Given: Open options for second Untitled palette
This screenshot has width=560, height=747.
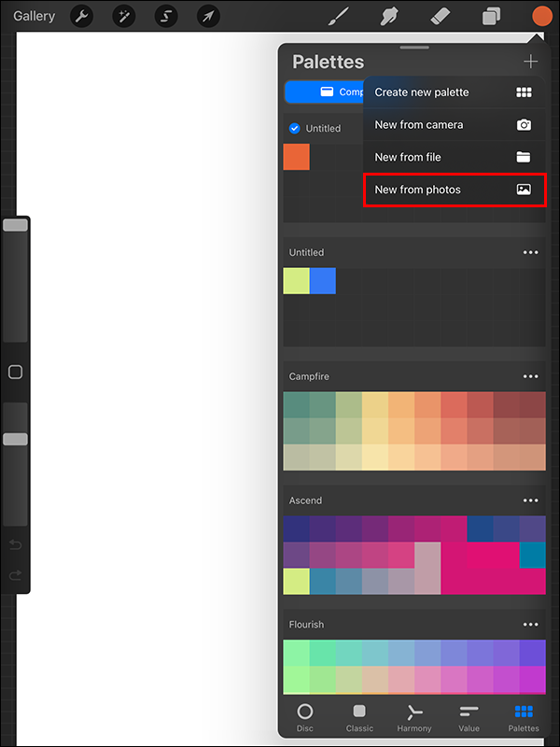Looking at the screenshot, I should click(530, 252).
